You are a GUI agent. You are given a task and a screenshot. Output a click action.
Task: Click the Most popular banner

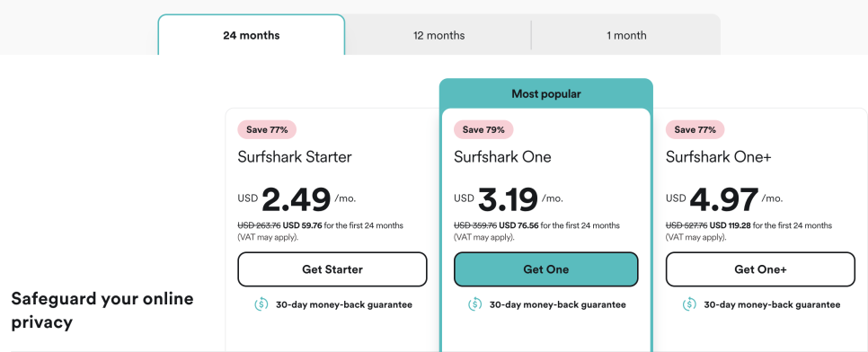pos(545,93)
